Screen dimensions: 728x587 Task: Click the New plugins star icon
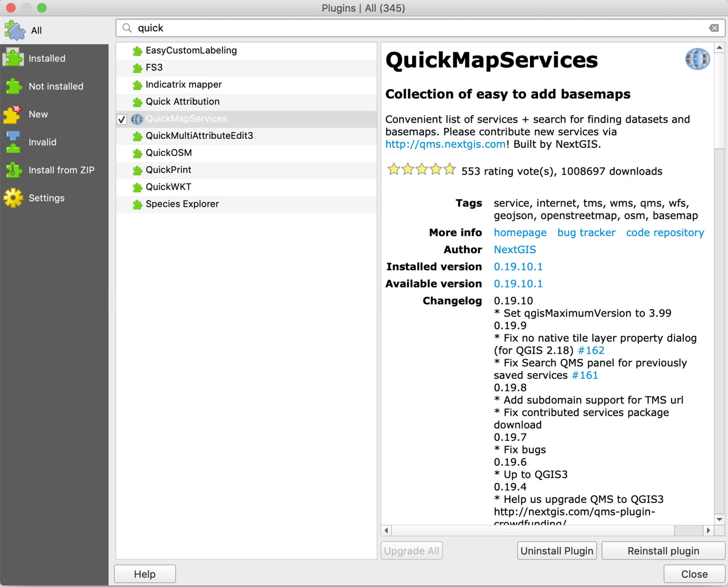click(13, 114)
